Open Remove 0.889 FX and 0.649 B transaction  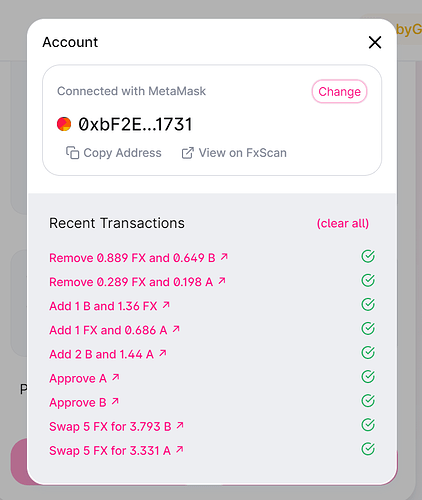[138, 258]
